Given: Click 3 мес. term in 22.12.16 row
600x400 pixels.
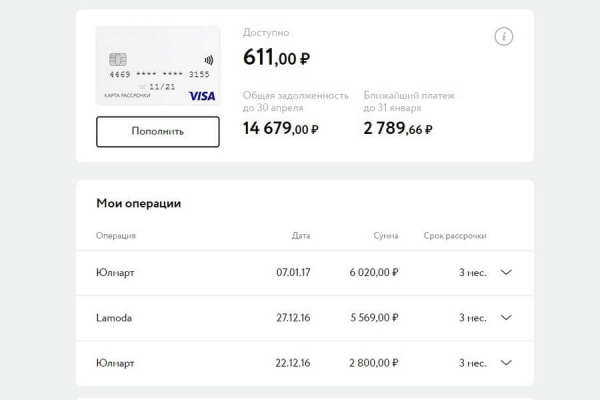Looking at the screenshot, I should (473, 363).
